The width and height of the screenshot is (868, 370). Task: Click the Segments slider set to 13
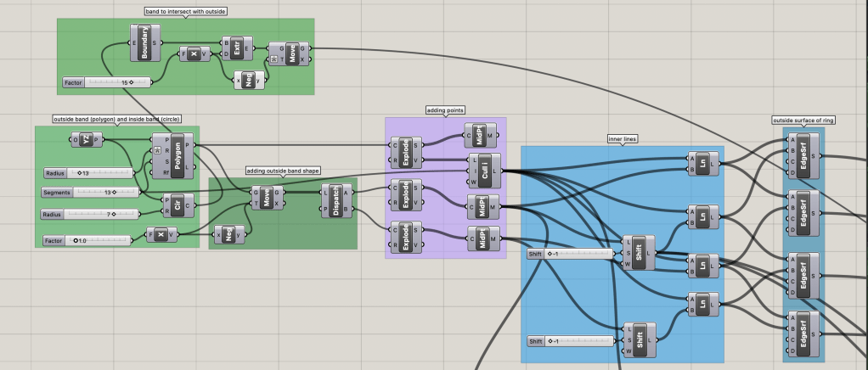point(89,193)
